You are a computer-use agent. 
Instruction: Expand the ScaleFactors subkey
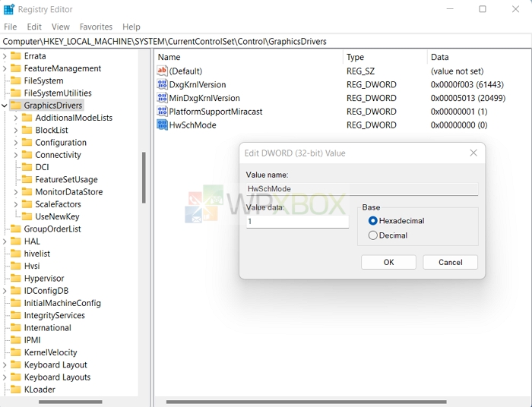(16, 204)
